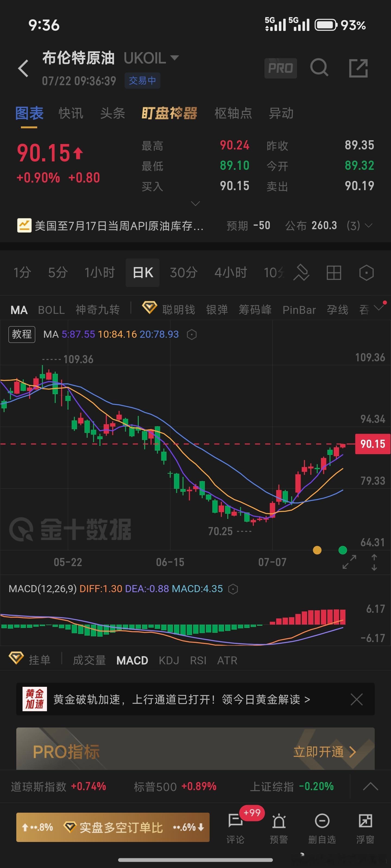The image size is (391, 868).
Task: Switch to 异动 tab
Action: point(281,113)
